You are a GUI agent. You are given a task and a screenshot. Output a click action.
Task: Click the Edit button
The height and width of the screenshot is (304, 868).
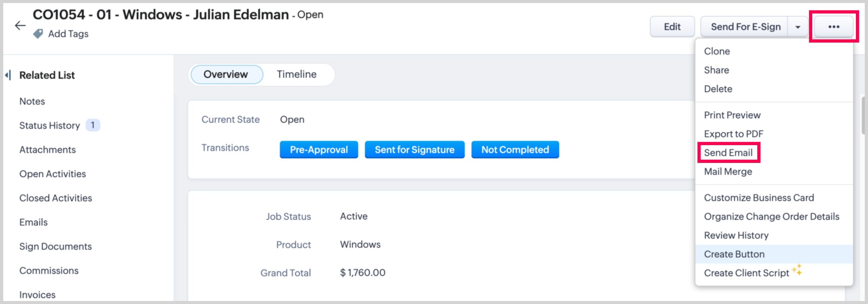coord(672,27)
